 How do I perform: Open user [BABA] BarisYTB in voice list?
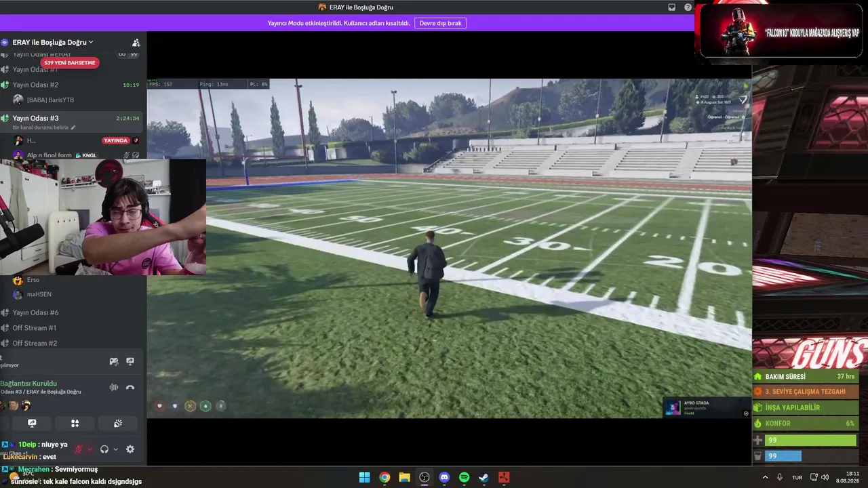click(x=44, y=100)
